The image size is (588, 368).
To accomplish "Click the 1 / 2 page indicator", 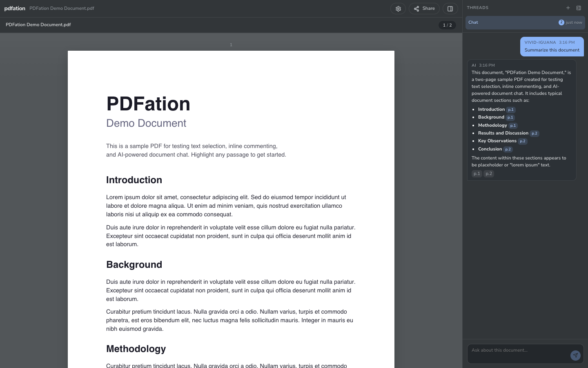I will pyautogui.click(x=447, y=25).
